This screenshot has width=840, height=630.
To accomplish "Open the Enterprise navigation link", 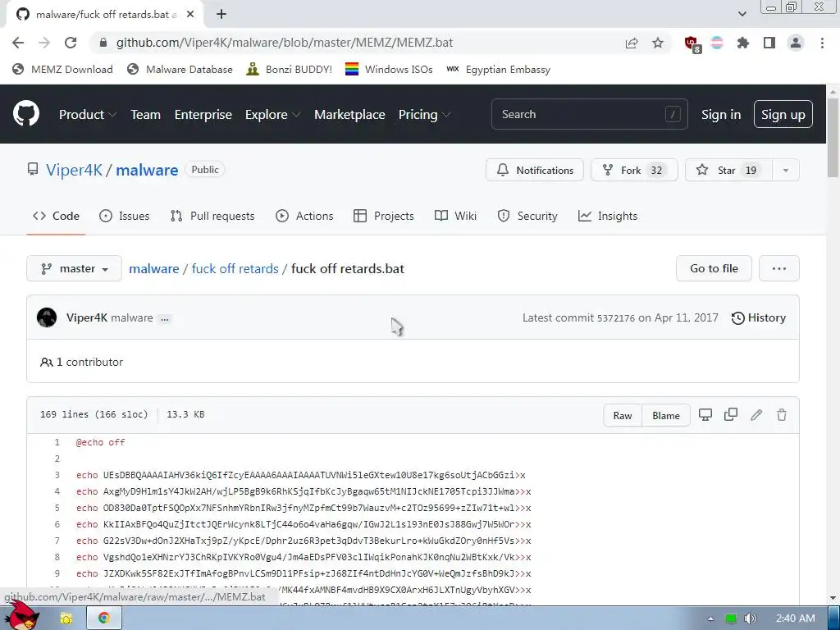I will click(203, 115).
